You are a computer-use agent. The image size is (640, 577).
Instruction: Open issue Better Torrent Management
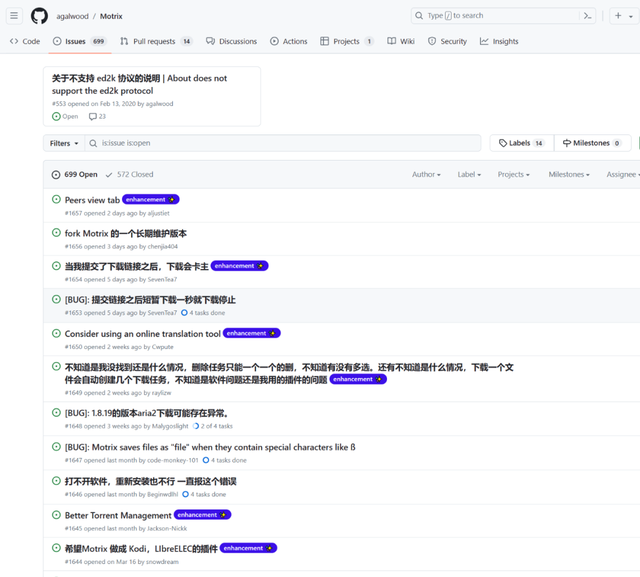tap(118, 515)
